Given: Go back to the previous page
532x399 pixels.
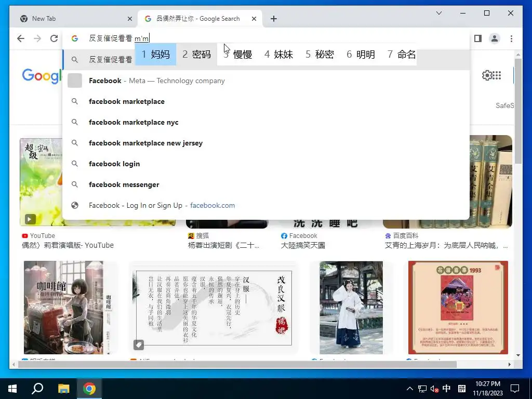Looking at the screenshot, I should click(x=21, y=38).
